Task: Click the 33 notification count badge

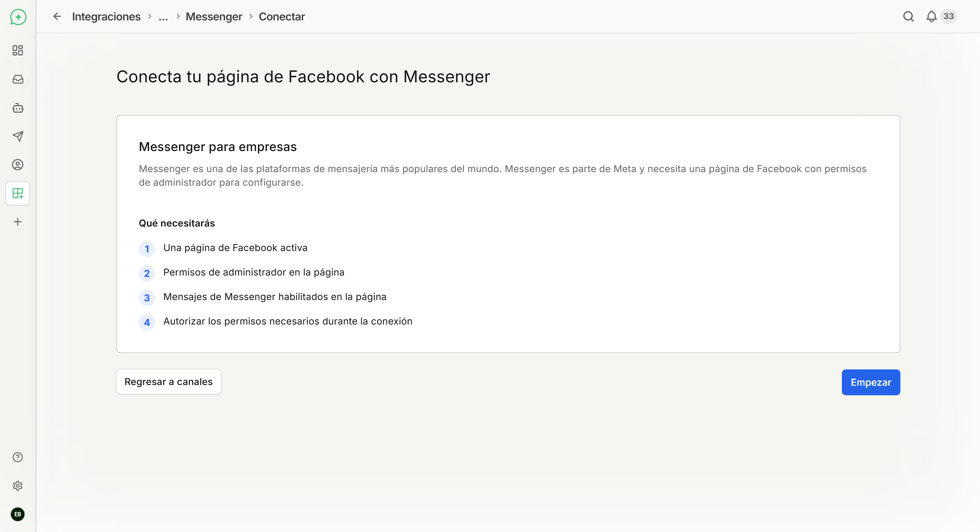Action: pos(948,16)
